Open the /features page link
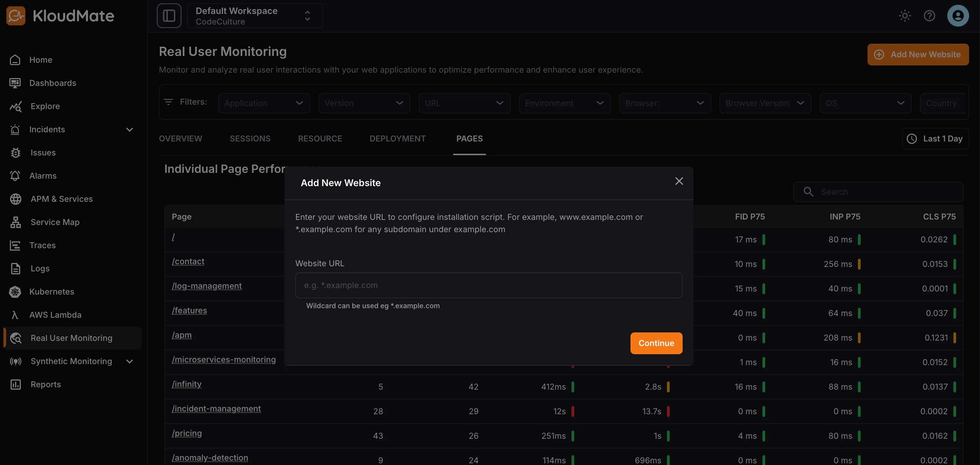 click(x=190, y=311)
